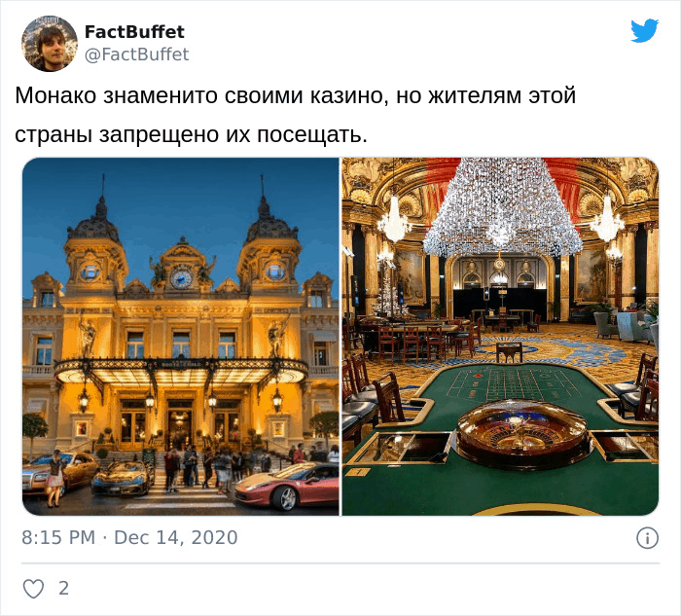The height and width of the screenshot is (616, 681).
Task: Open Monte Carlo casino exterior photo
Action: pos(181,337)
